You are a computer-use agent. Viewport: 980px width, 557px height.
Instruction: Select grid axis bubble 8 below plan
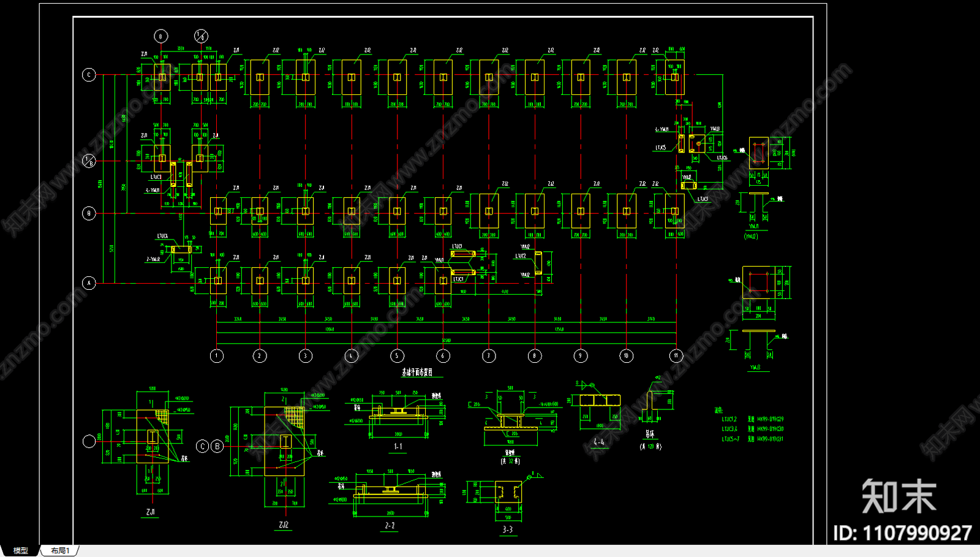(x=535, y=356)
